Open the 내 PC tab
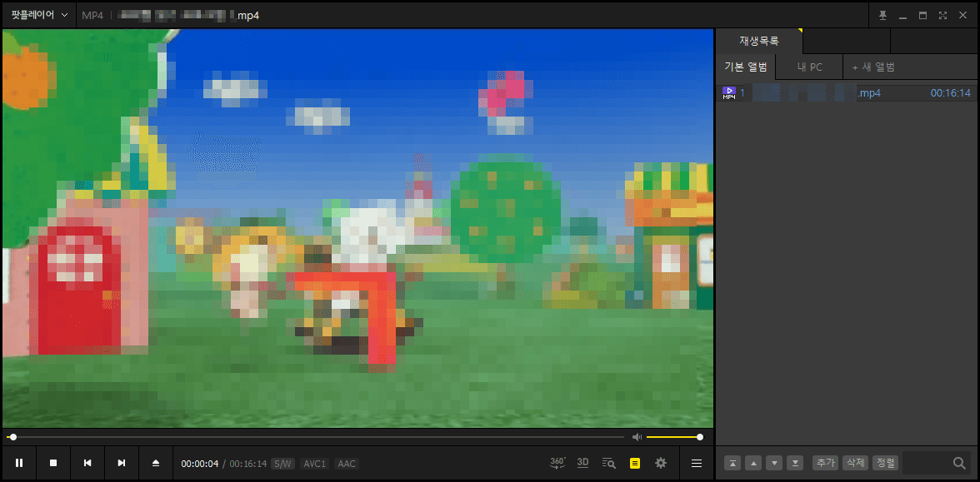 (809, 67)
